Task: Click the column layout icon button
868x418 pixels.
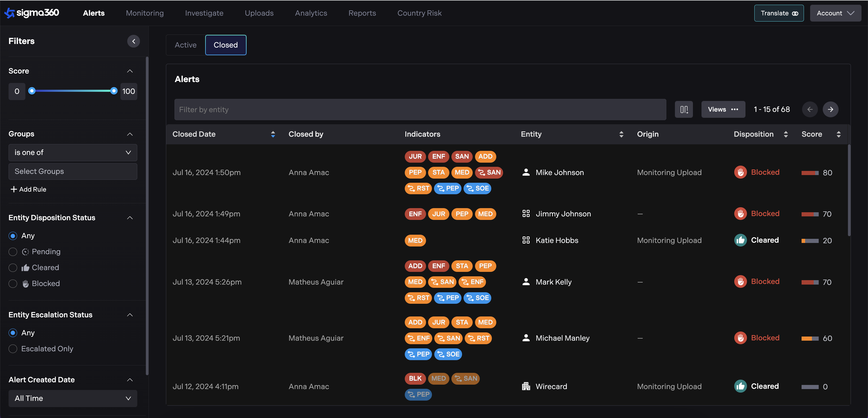Action: [683, 110]
